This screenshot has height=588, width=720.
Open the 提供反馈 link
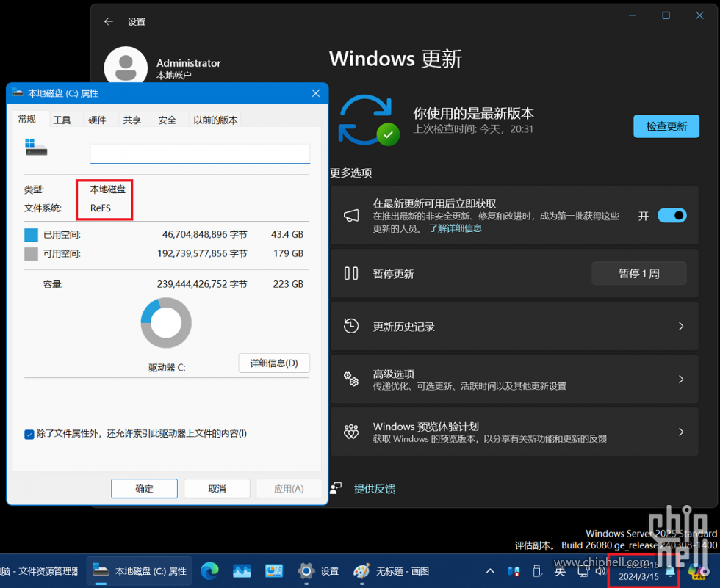pyautogui.click(x=374, y=488)
